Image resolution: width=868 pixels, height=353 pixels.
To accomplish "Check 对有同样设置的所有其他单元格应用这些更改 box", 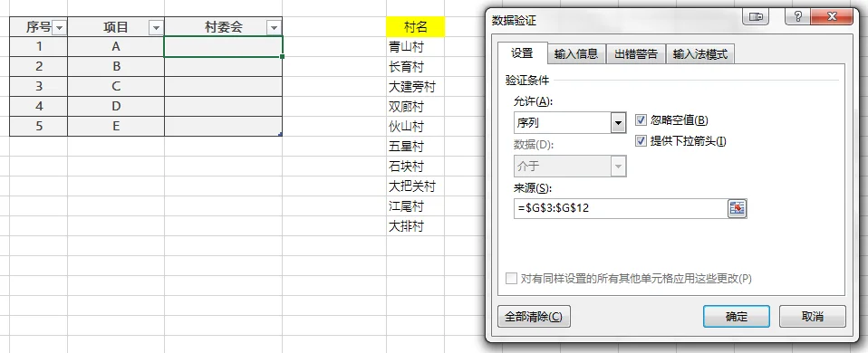I will 511,278.
